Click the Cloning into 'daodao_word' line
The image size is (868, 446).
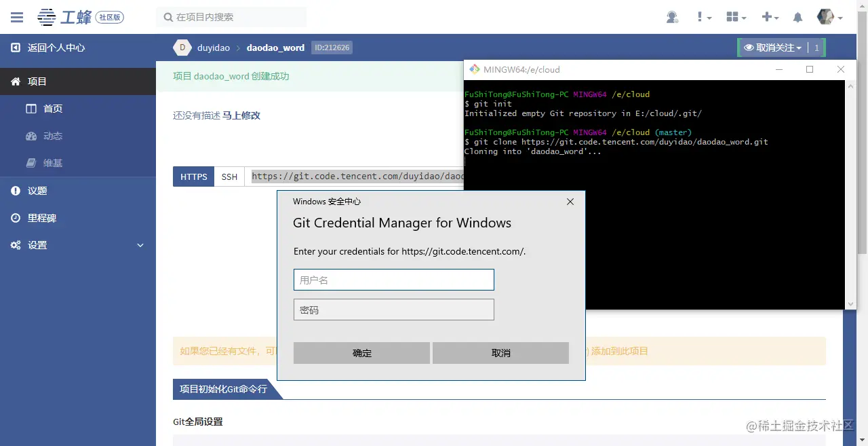tap(533, 151)
